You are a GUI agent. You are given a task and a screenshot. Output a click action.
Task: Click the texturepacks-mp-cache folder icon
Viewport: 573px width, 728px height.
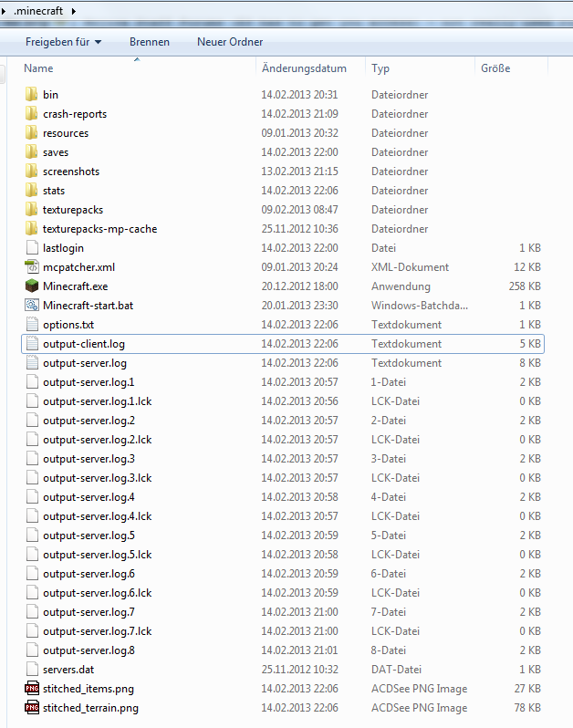32,228
